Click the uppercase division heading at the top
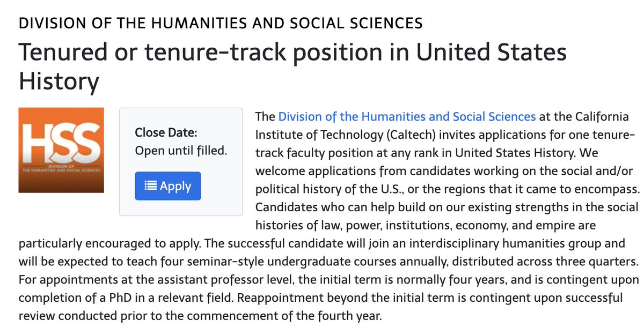Image resolution: width=644 pixels, height=335 pixels. (x=221, y=23)
